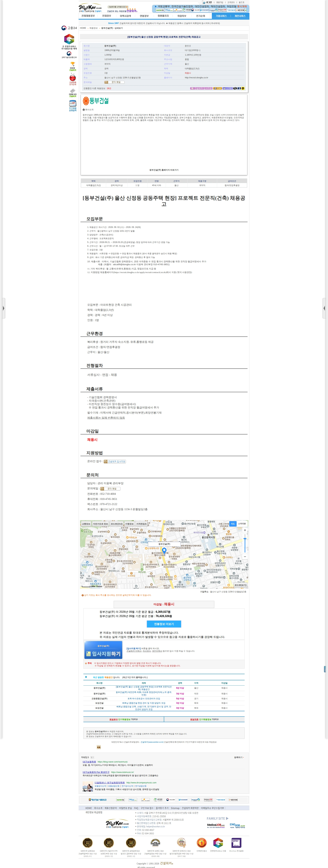The image size is (328, 868).
Task: Click 문의 메일 button in 문의처 section
Action: (x=110, y=489)
